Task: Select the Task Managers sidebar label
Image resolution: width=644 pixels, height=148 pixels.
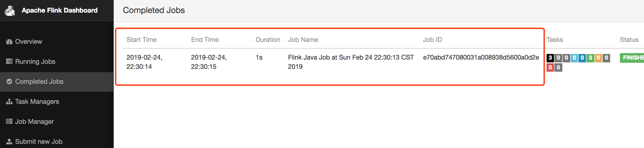Action: [x=37, y=102]
